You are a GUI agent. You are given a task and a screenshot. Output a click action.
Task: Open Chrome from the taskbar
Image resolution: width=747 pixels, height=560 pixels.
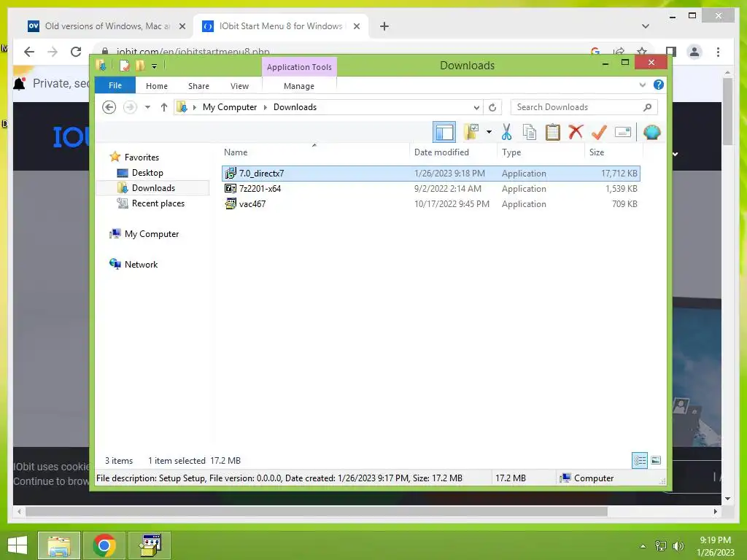tap(104, 545)
